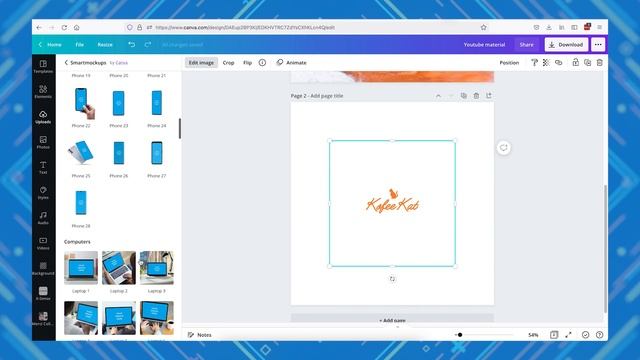640x360 pixels.
Task: Open the Videos sidebar tab
Action: [x=43, y=244]
